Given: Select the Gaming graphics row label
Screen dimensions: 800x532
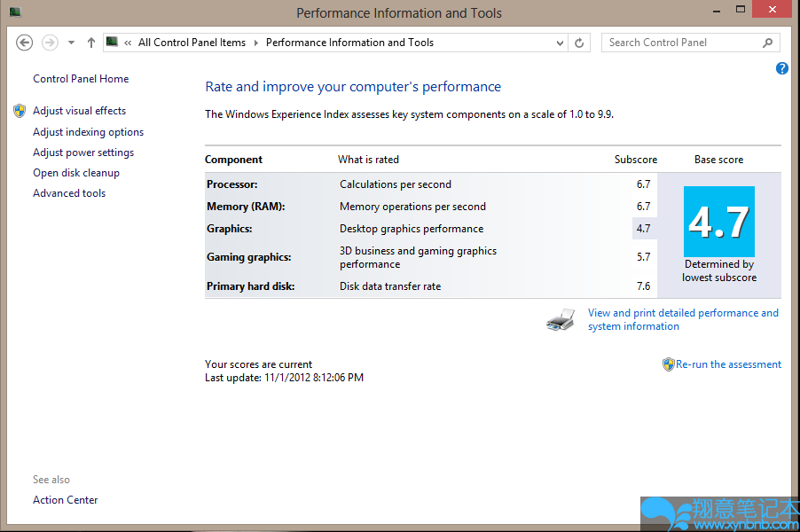Looking at the screenshot, I should (x=249, y=258).
